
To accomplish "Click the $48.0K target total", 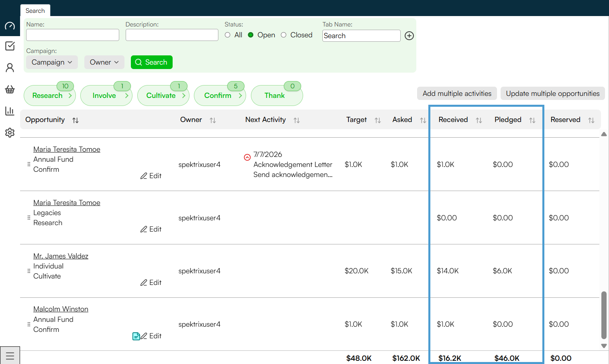I will tap(359, 358).
